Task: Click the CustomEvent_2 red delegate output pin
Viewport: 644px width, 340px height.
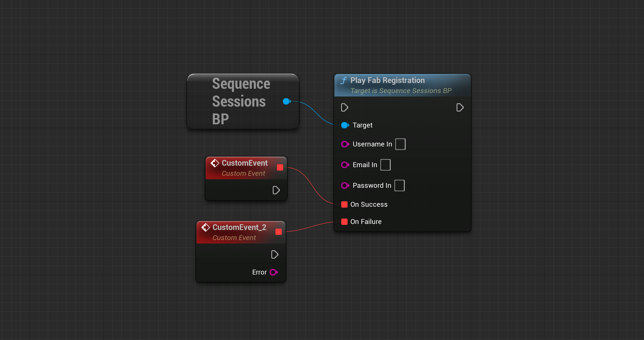Action: [x=279, y=232]
